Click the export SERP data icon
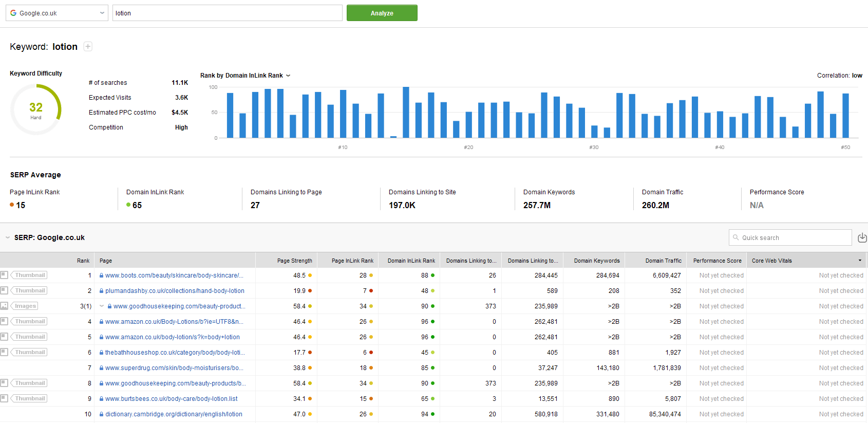The width and height of the screenshot is (868, 423). pos(862,237)
